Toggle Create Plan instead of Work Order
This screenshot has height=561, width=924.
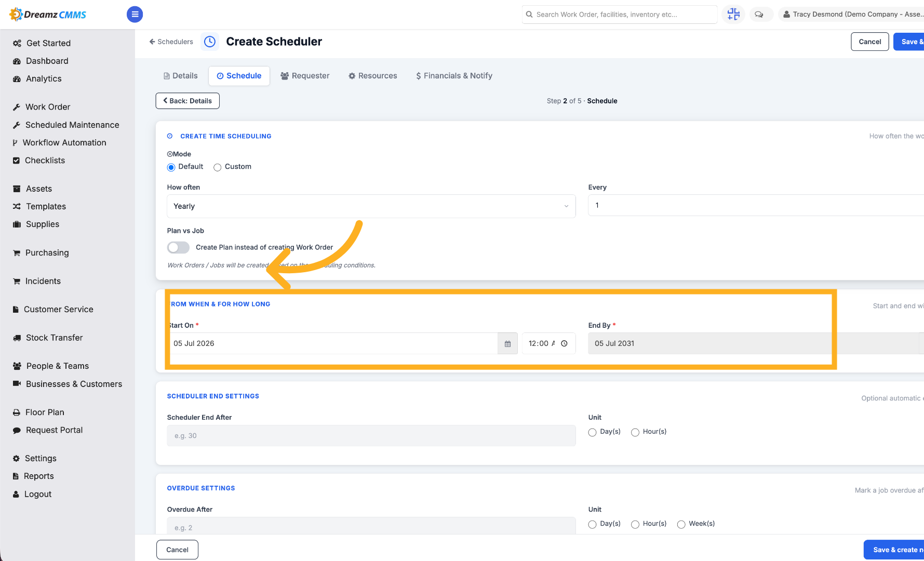tap(178, 247)
